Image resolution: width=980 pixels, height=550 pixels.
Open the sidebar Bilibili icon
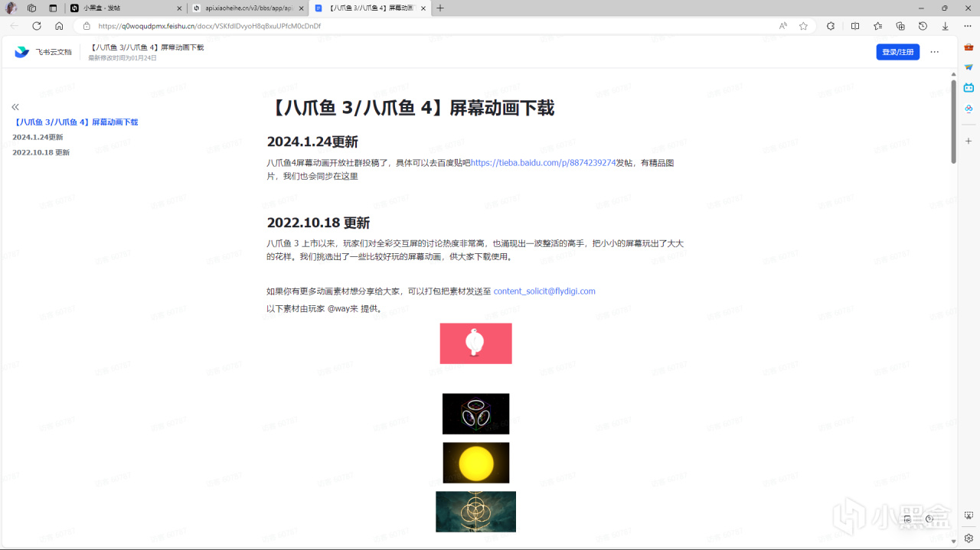(x=969, y=88)
